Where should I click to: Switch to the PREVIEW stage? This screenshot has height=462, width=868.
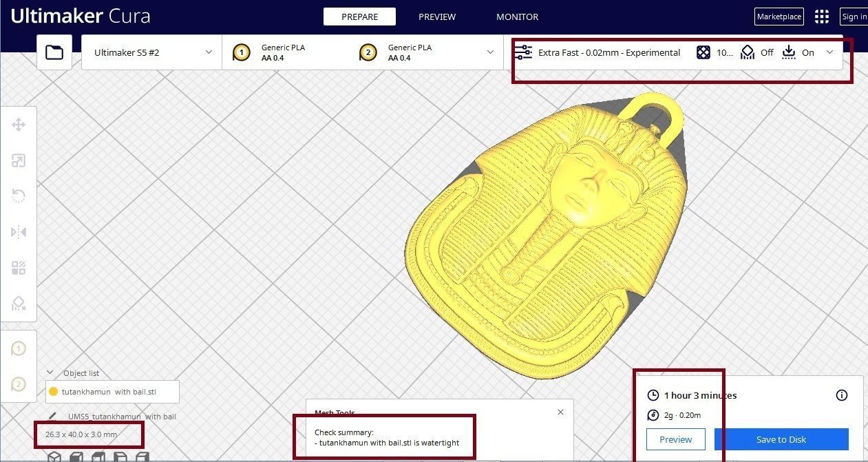437,17
